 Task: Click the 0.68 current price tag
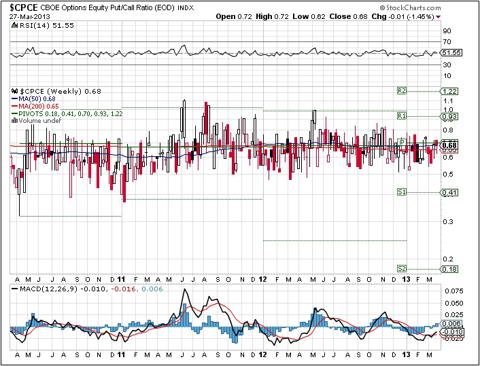449,145
